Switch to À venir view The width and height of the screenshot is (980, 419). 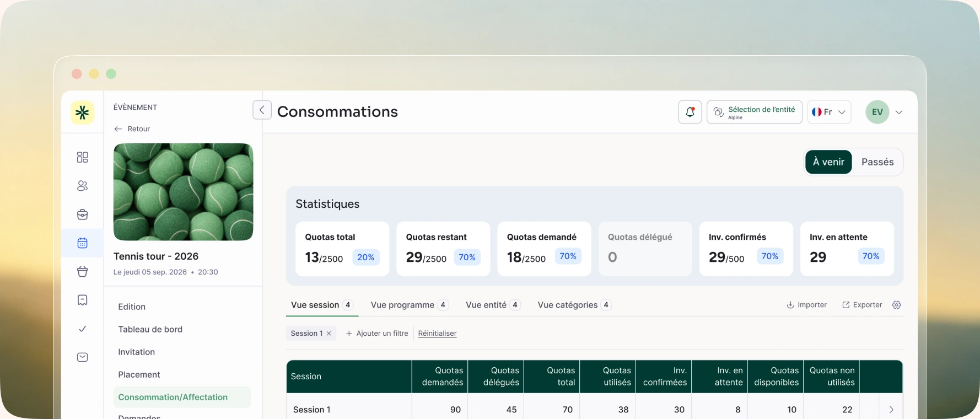tap(828, 162)
